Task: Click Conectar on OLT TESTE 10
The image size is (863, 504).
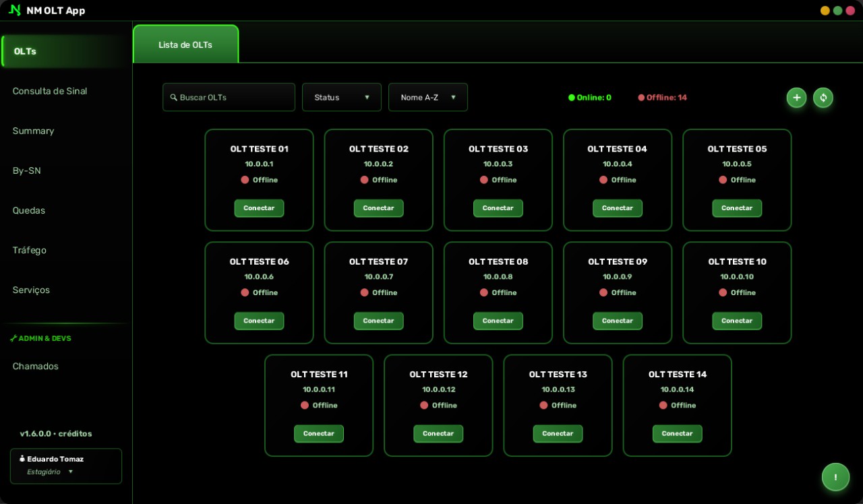Action: [x=737, y=321]
